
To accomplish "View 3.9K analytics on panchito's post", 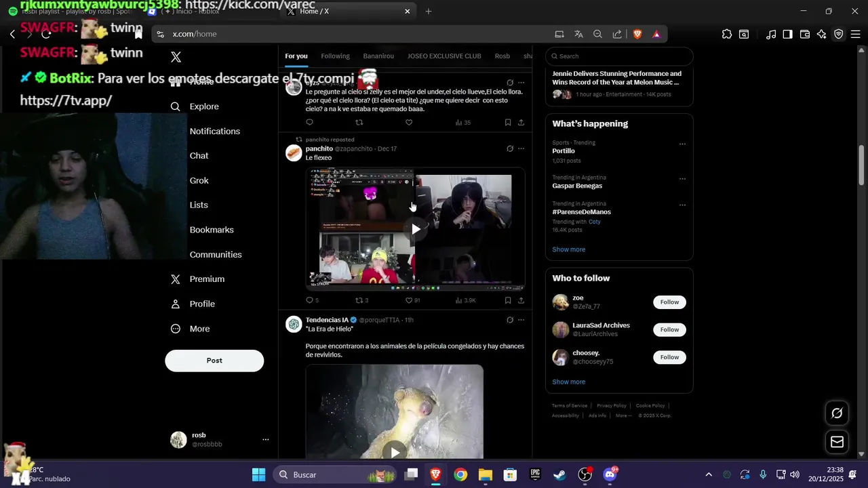I will (x=465, y=300).
